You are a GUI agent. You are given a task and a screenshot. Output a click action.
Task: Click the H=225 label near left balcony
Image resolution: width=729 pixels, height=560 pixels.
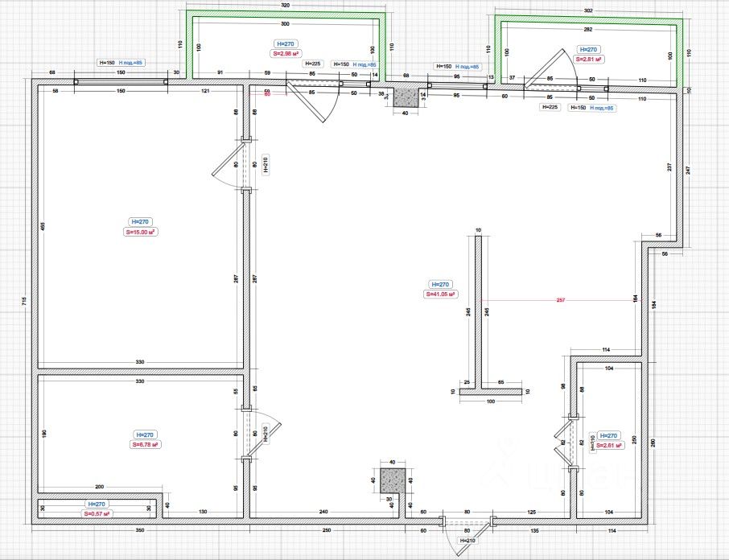313,64
